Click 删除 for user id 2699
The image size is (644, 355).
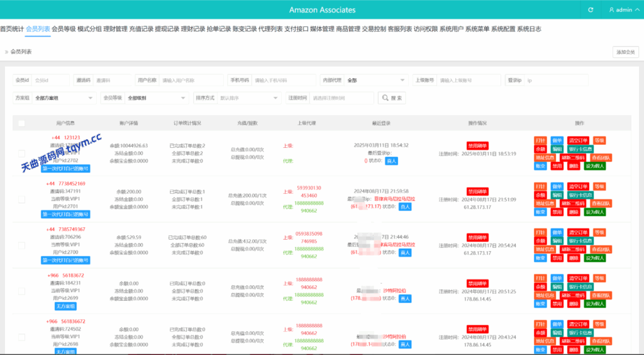(x=574, y=303)
